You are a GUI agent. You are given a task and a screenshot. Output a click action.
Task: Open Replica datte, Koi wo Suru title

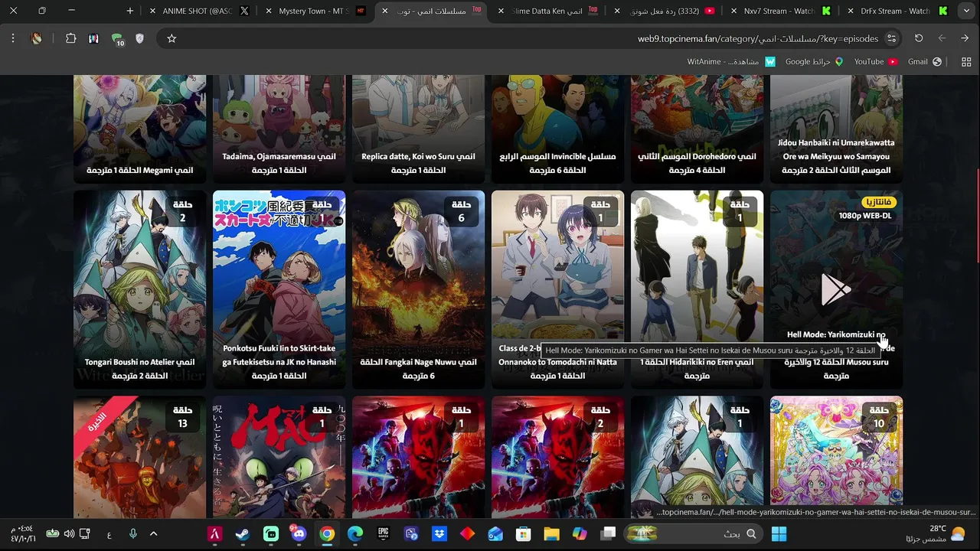coord(418,163)
